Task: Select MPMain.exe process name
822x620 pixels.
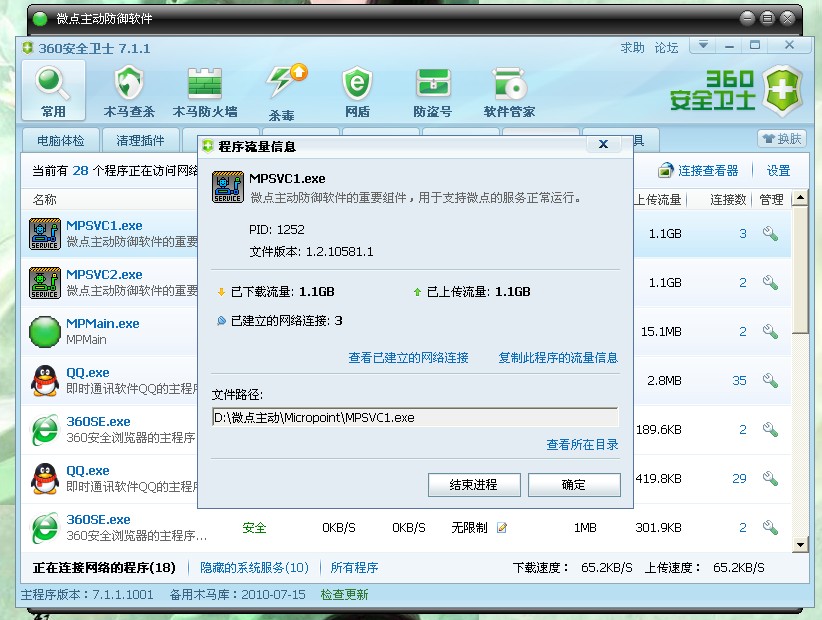Action: [103, 323]
